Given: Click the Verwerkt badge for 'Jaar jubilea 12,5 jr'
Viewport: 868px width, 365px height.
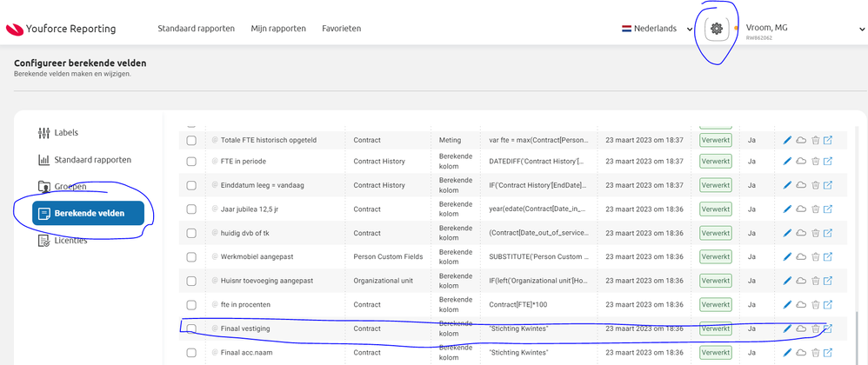Looking at the screenshot, I should [x=715, y=209].
